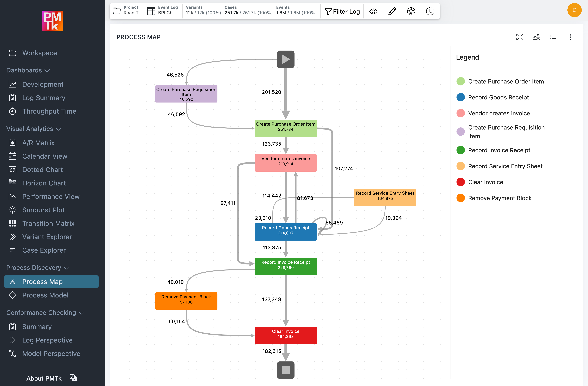The height and width of the screenshot is (386, 588).
Task: Select the Remove Payment Block color swatch in Legend
Action: [460, 198]
